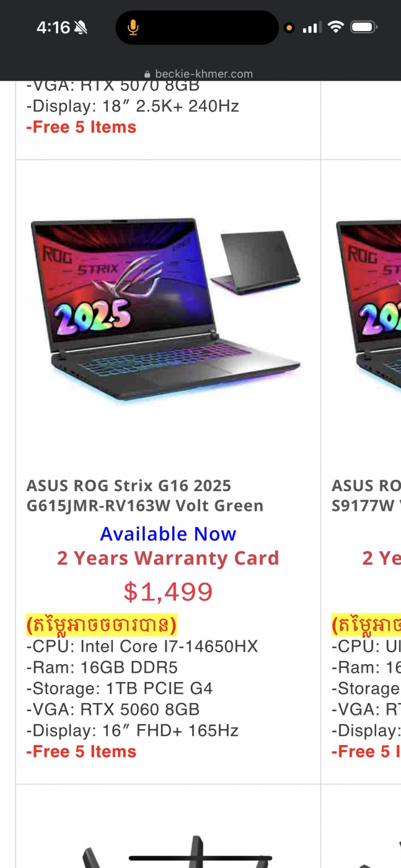The height and width of the screenshot is (868, 401).
Task: Tap the 2 Years Warranty Card label
Action: click(168, 558)
